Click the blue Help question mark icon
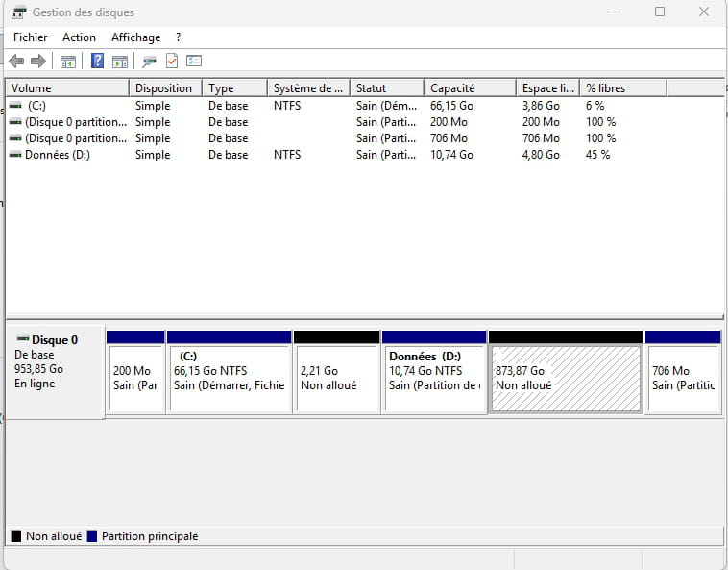The image size is (728, 570). 97,62
